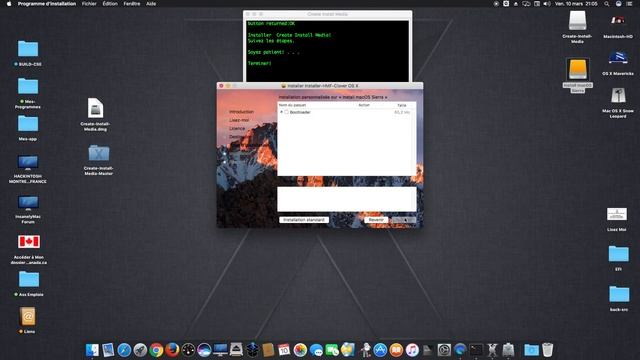This screenshot has height=360, width=640.
Task: Open the Apple menu
Action: click(x=9, y=4)
